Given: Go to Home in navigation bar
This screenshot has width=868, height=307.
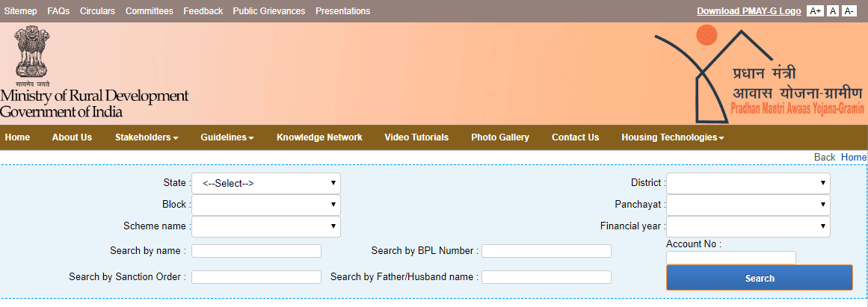Looking at the screenshot, I should click(x=17, y=137).
